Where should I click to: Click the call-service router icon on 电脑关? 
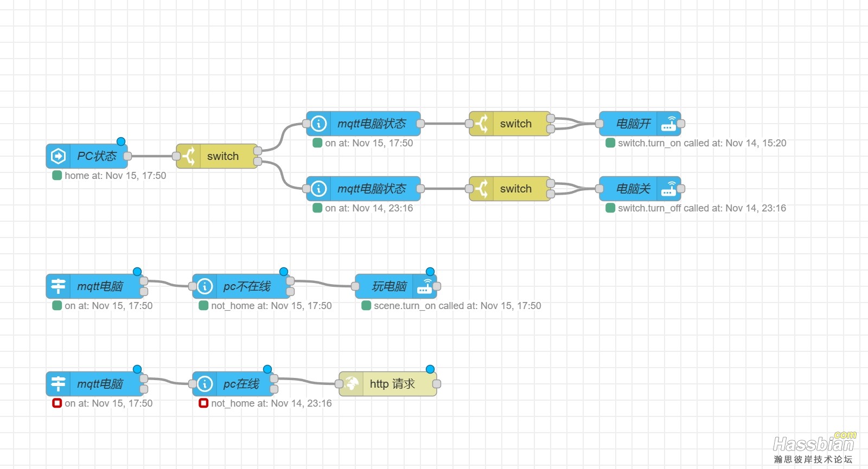pos(669,189)
